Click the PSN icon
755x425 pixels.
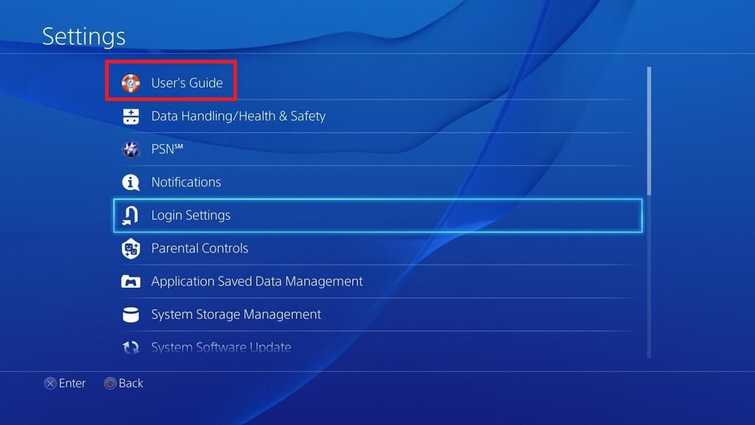130,149
